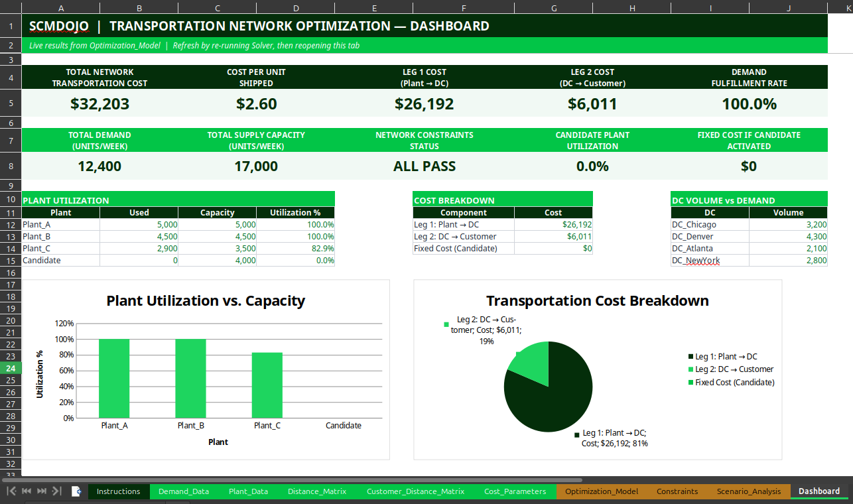Click the ALL PASS constraints status

[425, 166]
